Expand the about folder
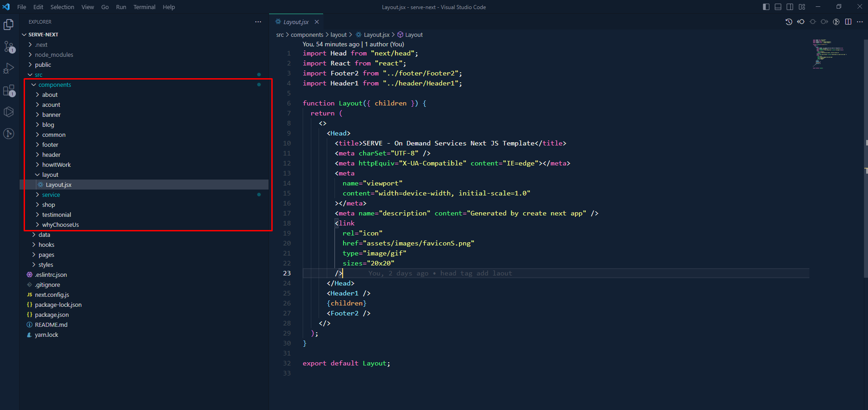Viewport: 868px width, 410px height. [144, 95]
